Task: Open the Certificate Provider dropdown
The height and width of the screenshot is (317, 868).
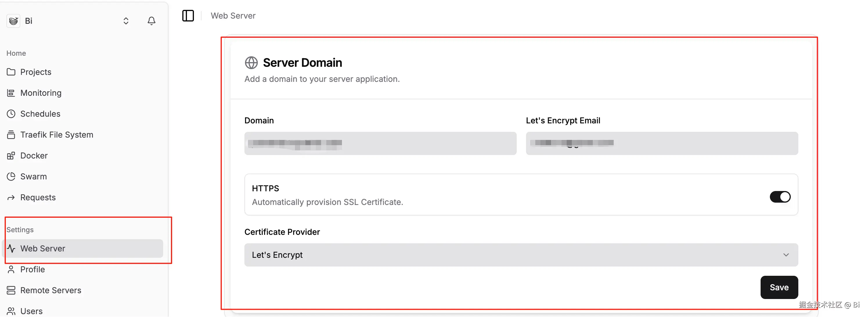Action: 521,255
